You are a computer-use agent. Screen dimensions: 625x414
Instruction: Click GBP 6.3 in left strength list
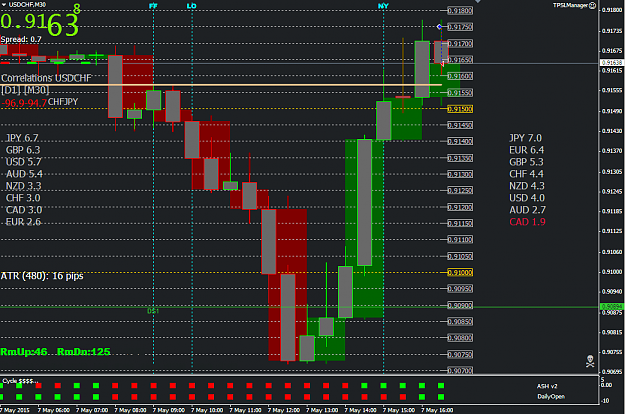[x=23, y=150]
